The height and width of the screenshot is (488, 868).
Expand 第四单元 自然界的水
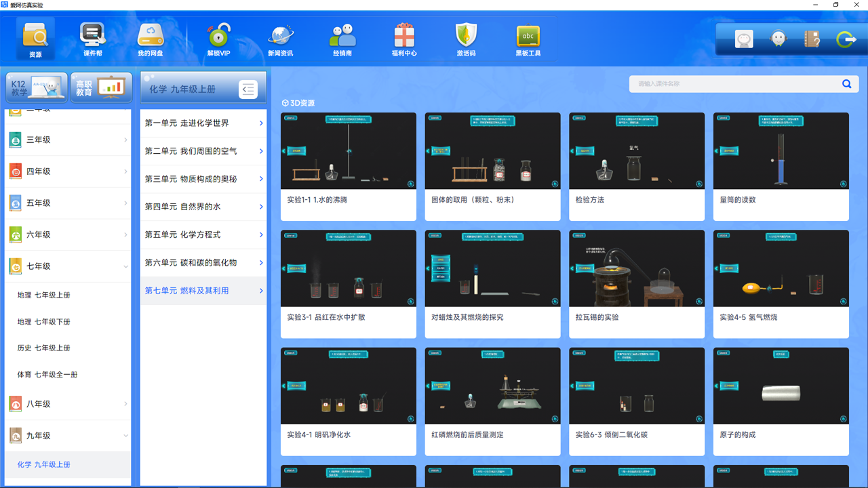click(x=203, y=207)
